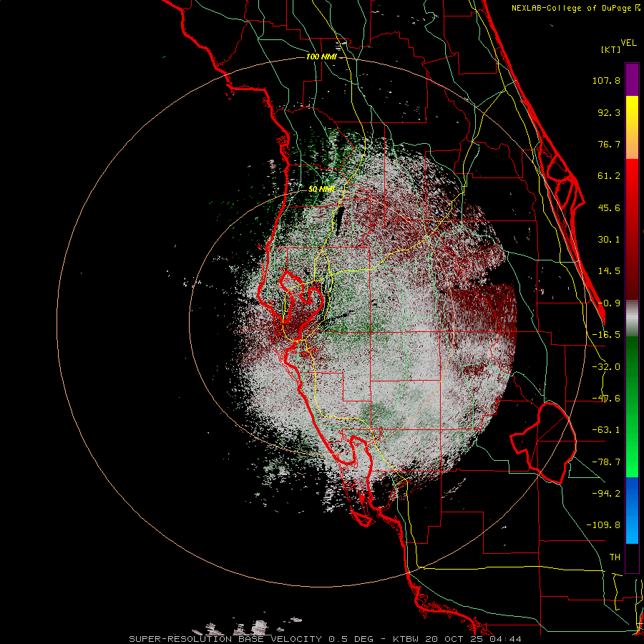Pick the bright red segment of the scale

(632, 229)
